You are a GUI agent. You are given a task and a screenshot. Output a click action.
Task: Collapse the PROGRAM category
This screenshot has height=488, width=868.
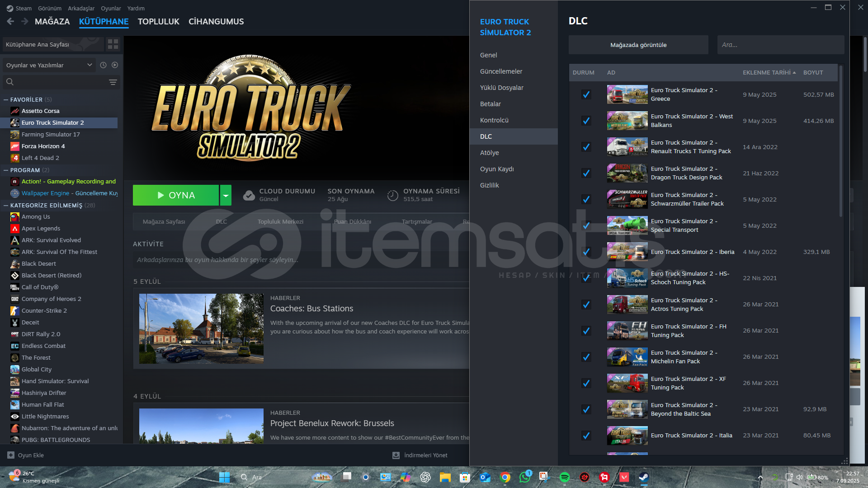point(6,170)
